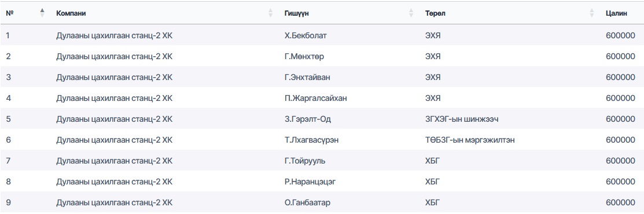
Task: Select the Компани column header
Action: (x=71, y=13)
